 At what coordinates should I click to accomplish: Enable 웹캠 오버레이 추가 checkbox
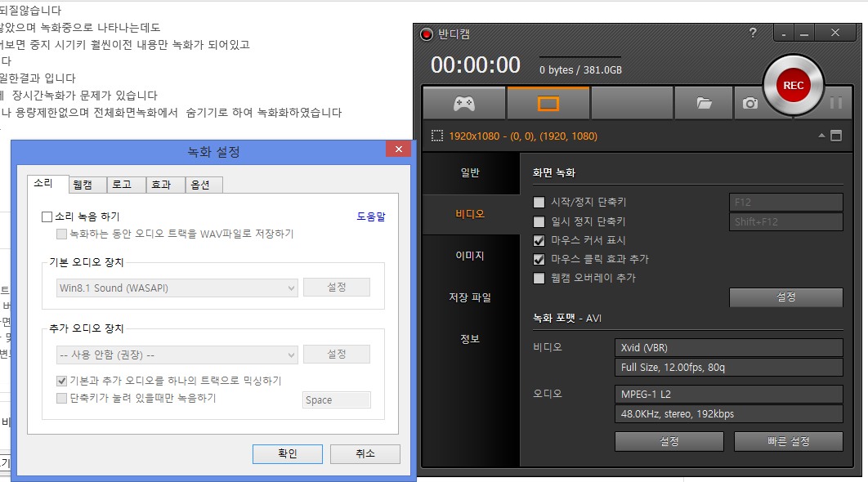tap(539, 278)
